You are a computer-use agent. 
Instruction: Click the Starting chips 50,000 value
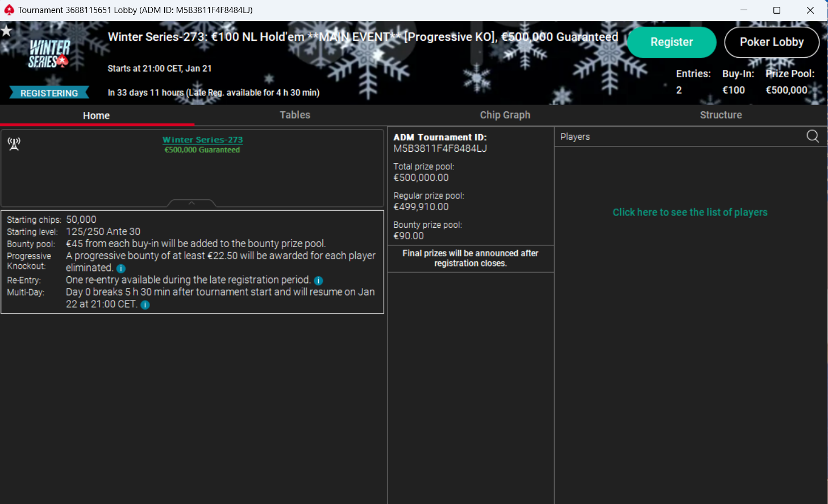pyautogui.click(x=81, y=219)
